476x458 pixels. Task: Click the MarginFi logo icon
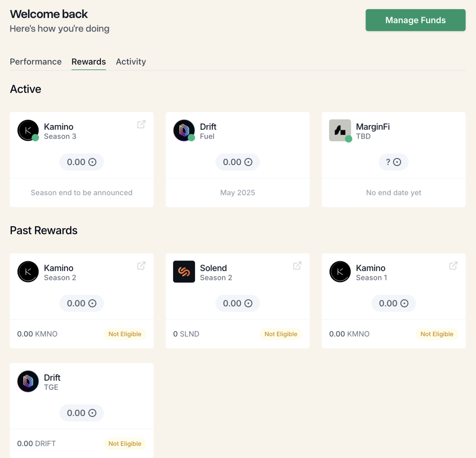coord(340,130)
